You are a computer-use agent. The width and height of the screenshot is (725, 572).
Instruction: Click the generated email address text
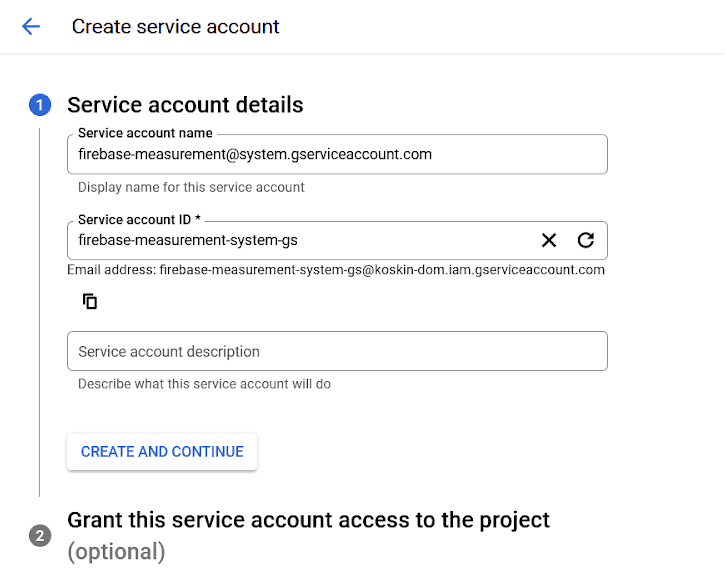click(382, 270)
